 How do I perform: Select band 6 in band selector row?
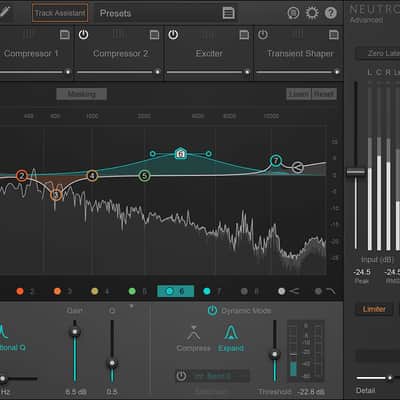click(176, 291)
